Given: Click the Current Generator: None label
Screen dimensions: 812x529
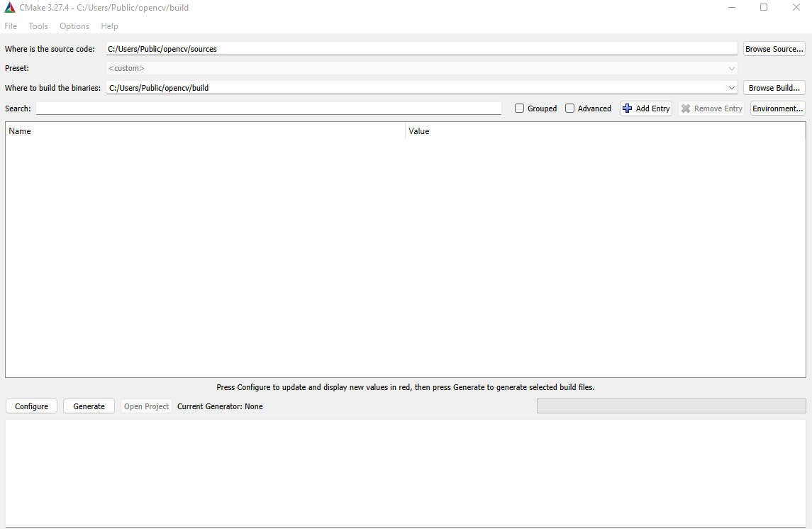Looking at the screenshot, I should (x=220, y=406).
